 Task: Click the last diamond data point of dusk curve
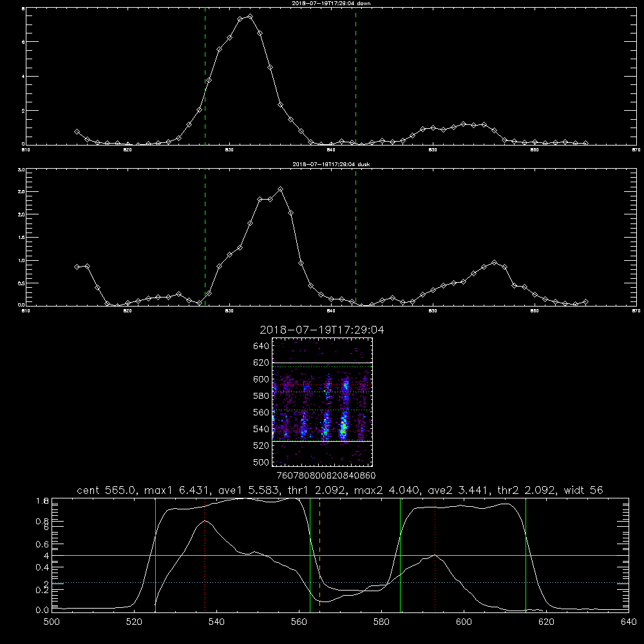pyautogui.click(x=585, y=302)
